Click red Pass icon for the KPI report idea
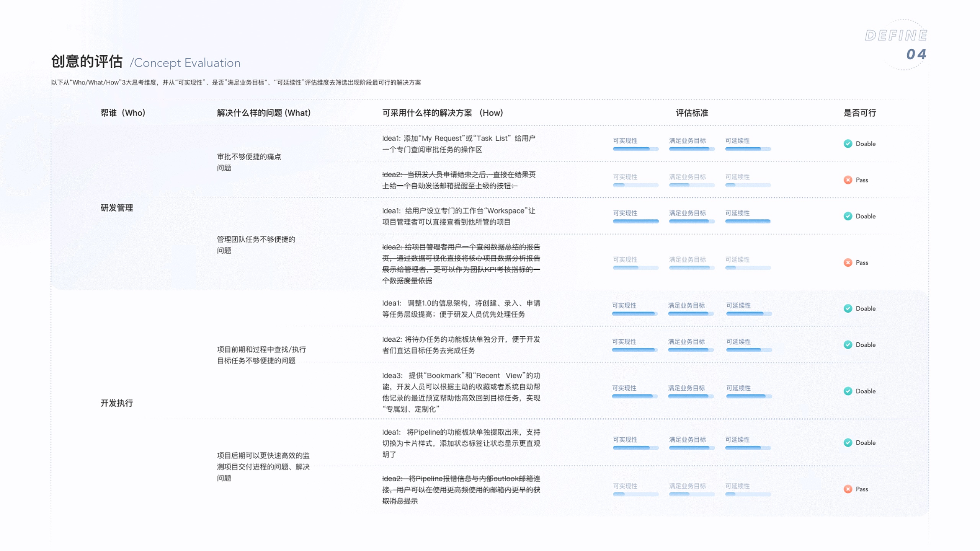 tap(848, 262)
